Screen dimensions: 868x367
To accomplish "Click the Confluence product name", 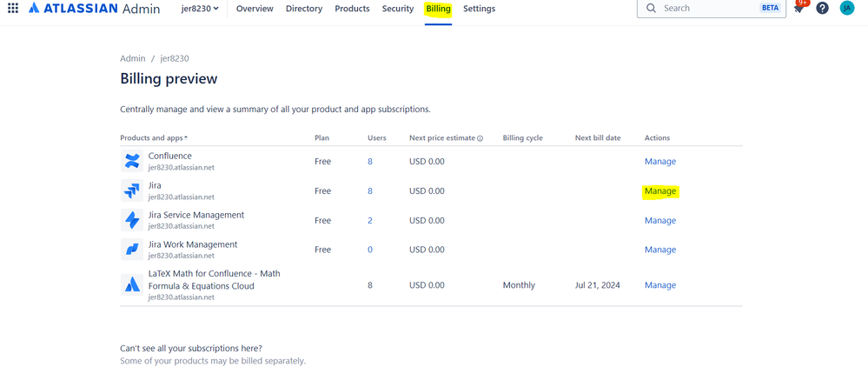I will click(170, 156).
